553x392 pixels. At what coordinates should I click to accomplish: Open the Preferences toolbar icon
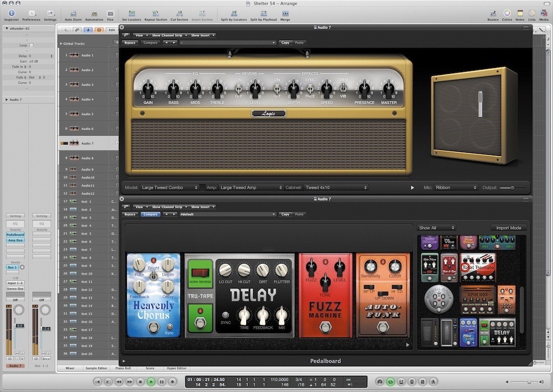click(31, 13)
